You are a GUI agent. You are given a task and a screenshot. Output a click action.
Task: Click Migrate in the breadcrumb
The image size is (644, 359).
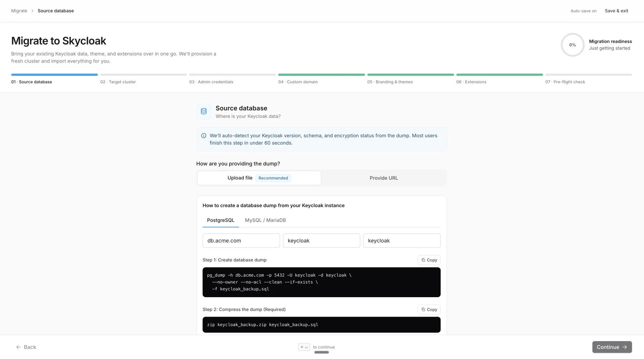pos(19,11)
